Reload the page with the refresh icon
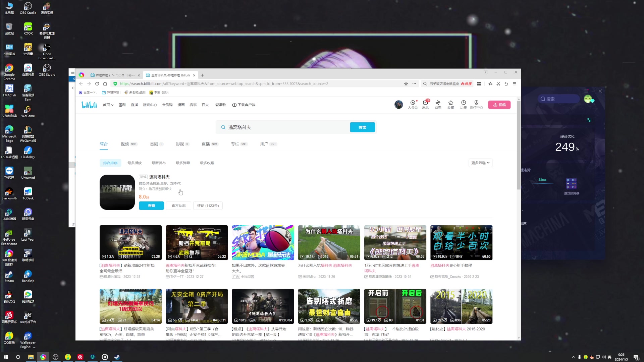 tap(97, 84)
